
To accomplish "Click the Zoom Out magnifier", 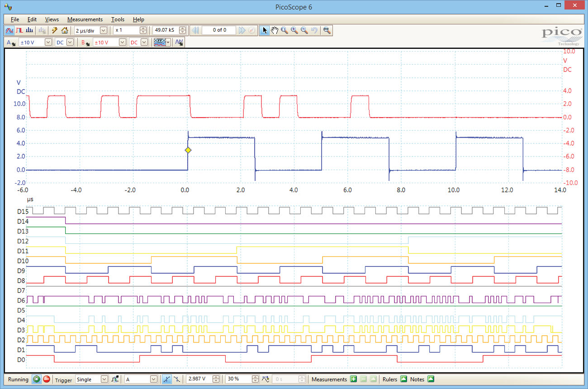I will [304, 30].
